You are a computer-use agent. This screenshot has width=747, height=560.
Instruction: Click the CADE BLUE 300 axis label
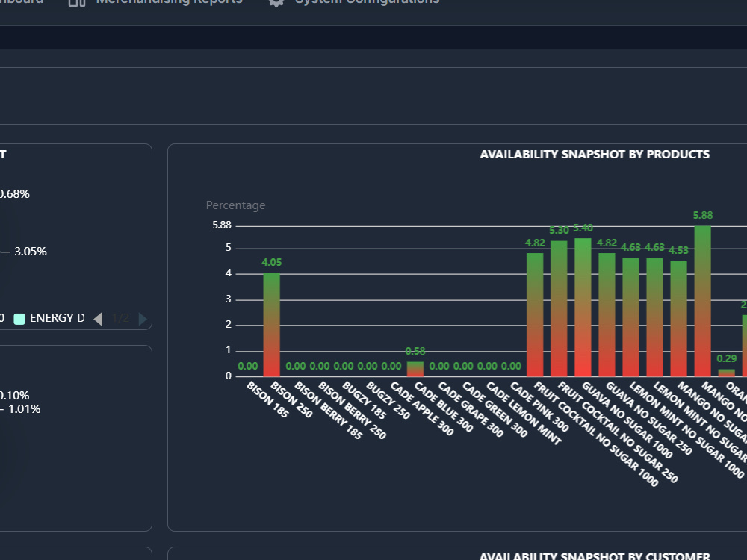click(444, 407)
